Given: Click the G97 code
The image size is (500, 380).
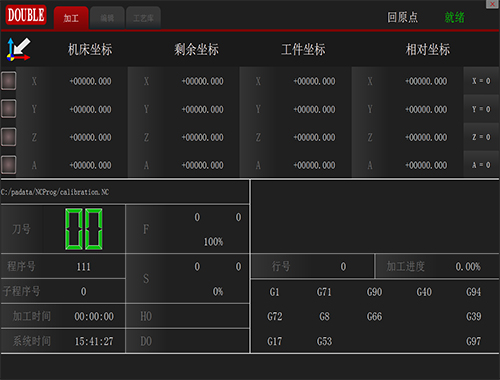Looking at the screenshot, I should (x=473, y=341).
